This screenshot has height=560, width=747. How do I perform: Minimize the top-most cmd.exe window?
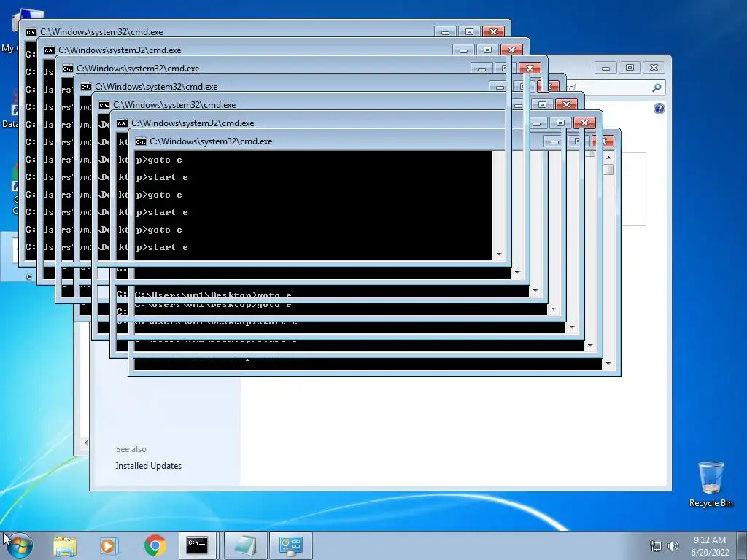point(445,32)
